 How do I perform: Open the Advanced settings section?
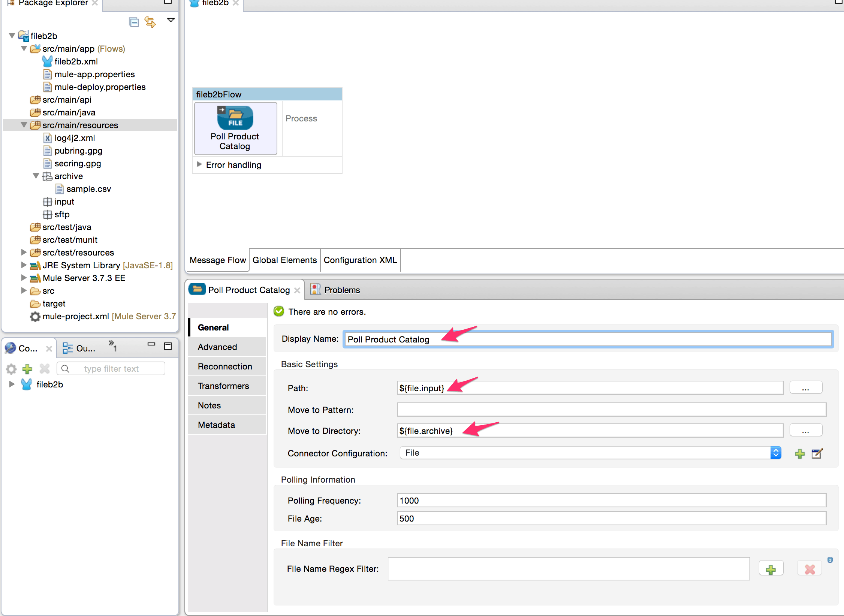click(217, 347)
